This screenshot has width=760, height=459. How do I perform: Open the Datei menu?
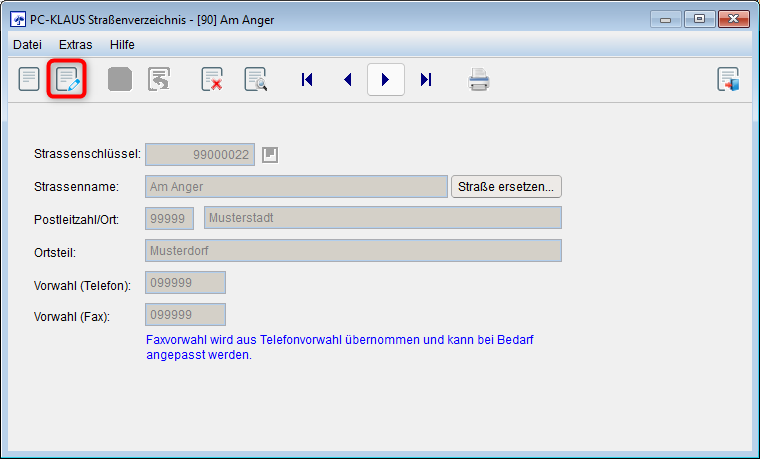coord(27,44)
